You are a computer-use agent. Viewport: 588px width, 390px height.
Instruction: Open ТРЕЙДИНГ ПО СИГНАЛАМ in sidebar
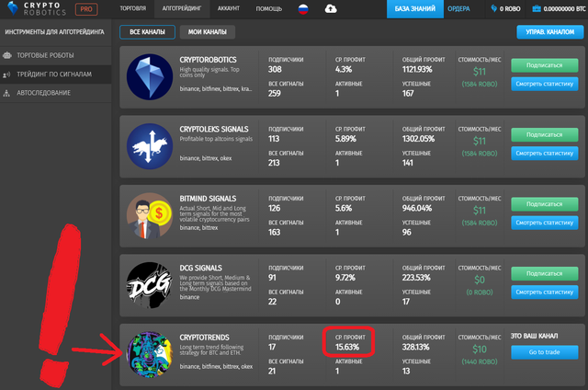[54, 75]
